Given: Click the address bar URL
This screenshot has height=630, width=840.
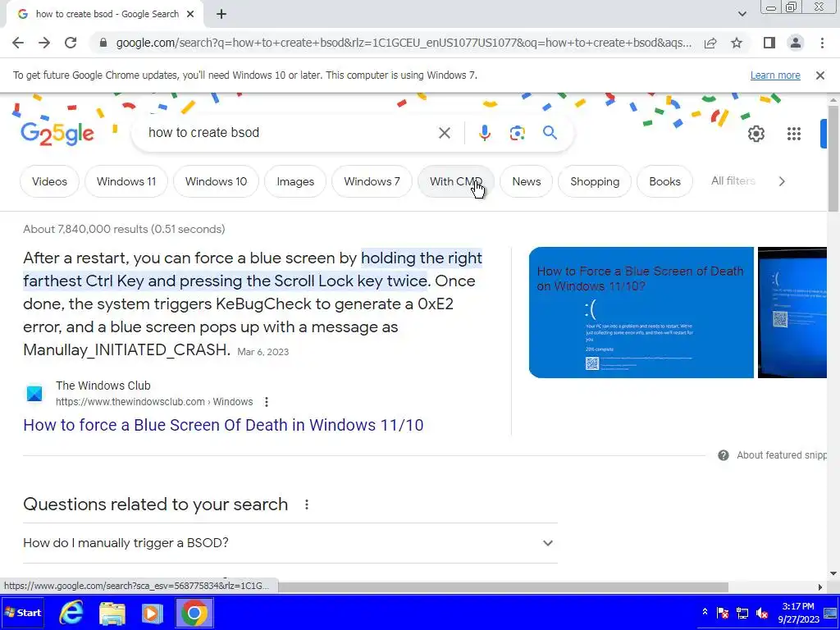Looking at the screenshot, I should pos(404,43).
